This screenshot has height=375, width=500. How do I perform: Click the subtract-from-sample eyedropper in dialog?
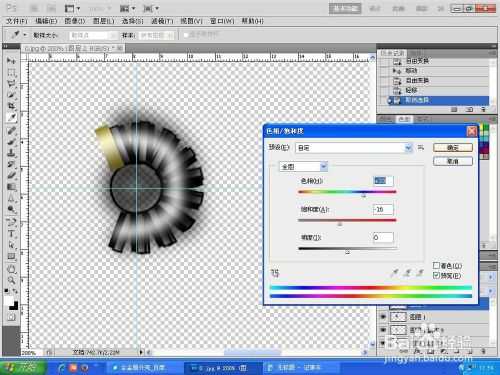pos(420,273)
